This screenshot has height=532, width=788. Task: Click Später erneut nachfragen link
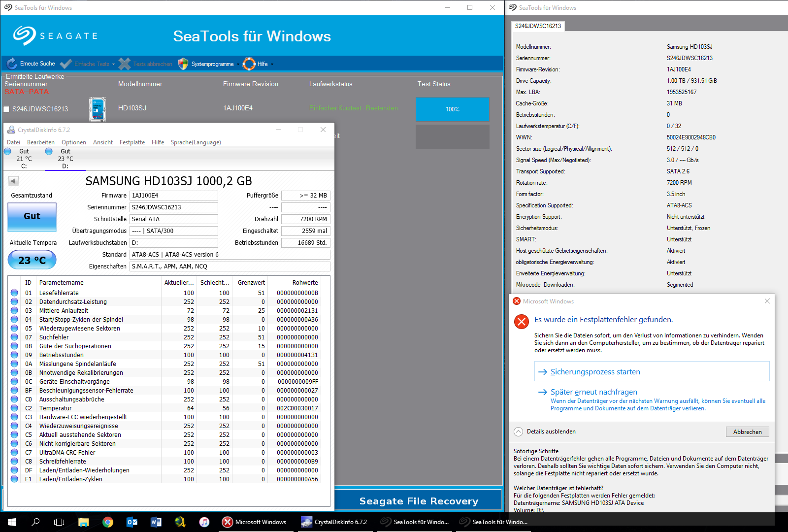click(593, 392)
